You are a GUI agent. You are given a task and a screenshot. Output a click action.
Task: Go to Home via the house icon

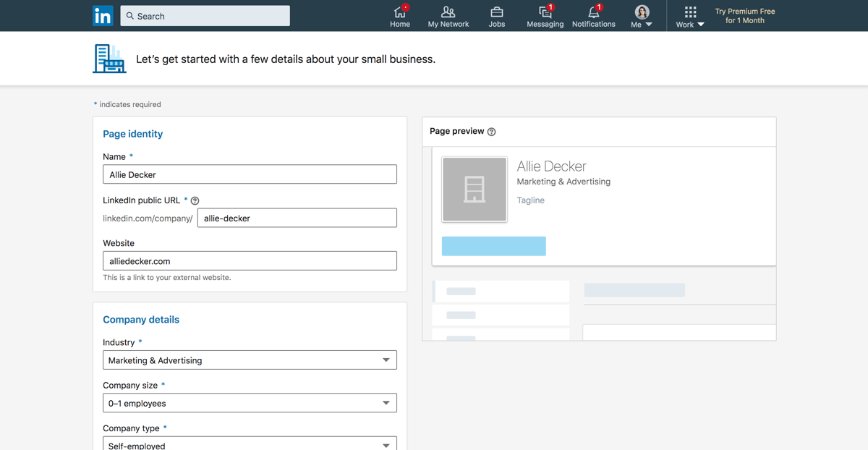pyautogui.click(x=399, y=12)
